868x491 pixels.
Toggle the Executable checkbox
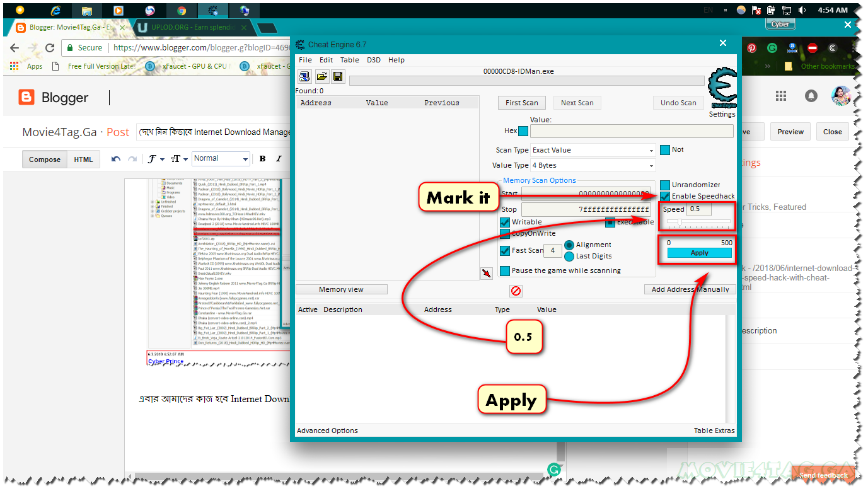pos(610,222)
